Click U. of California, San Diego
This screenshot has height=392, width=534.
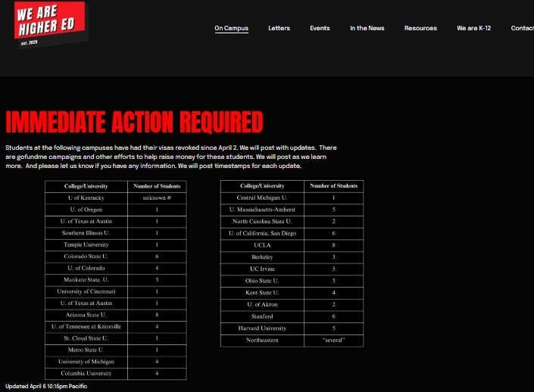tap(262, 233)
